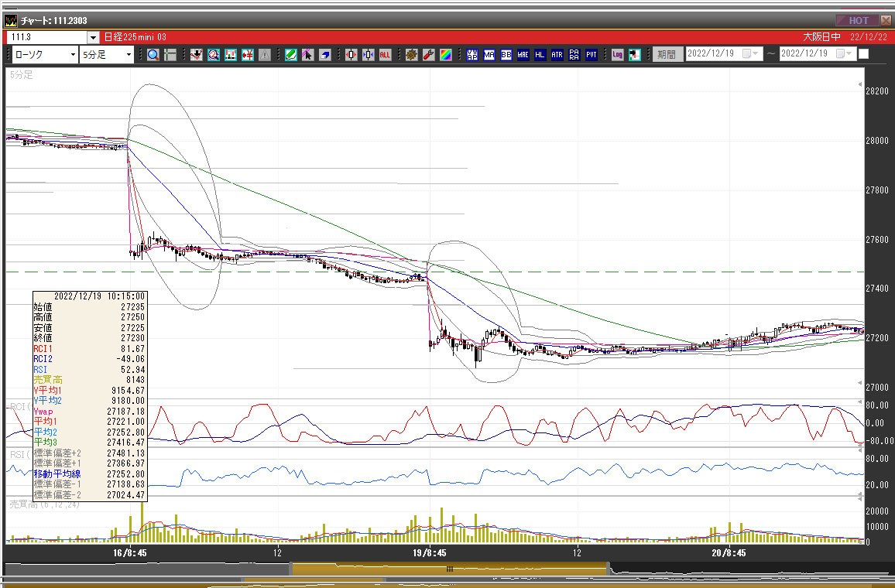Click the 大阪日中 session label
The height and width of the screenshot is (588, 895).
(821, 37)
